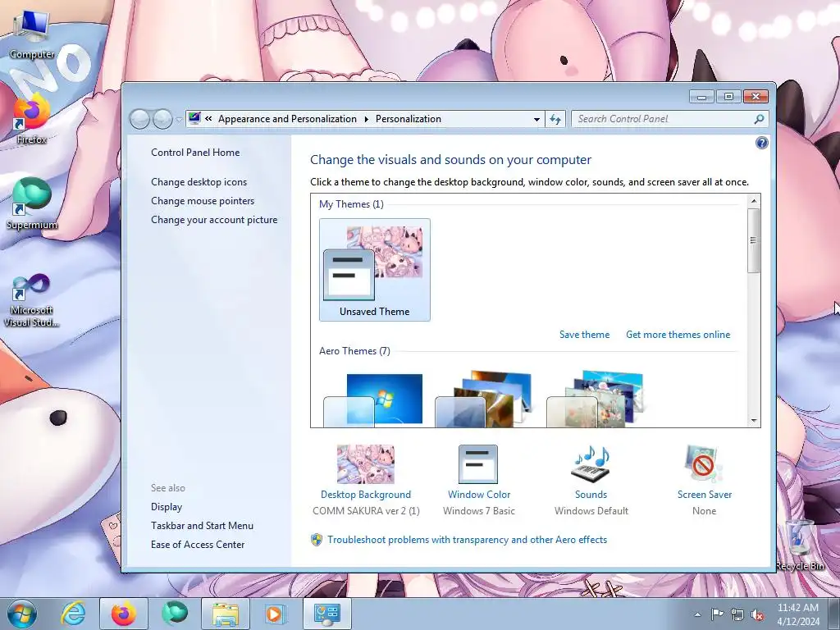Open the Screen Saver icon
840x630 pixels.
point(704,464)
